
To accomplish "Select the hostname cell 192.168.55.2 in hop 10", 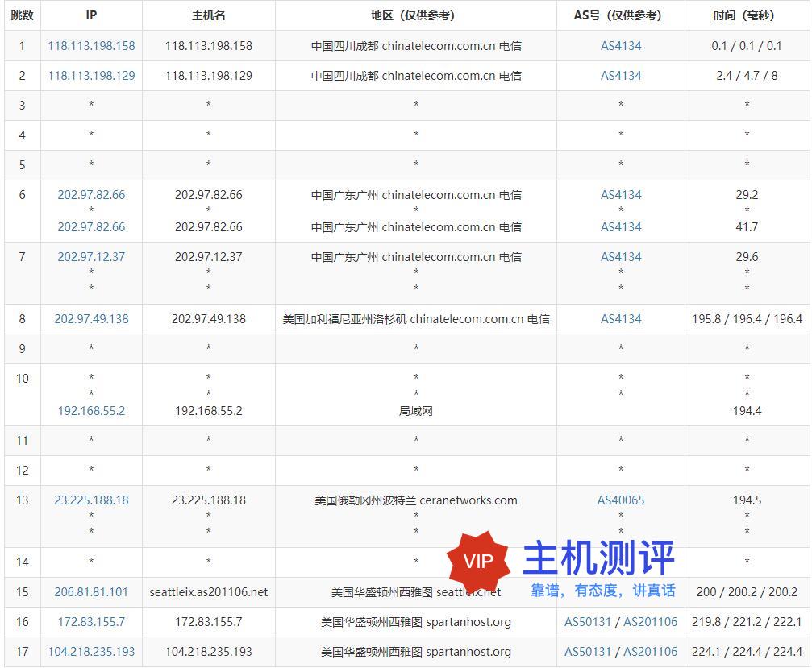I will click(209, 411).
